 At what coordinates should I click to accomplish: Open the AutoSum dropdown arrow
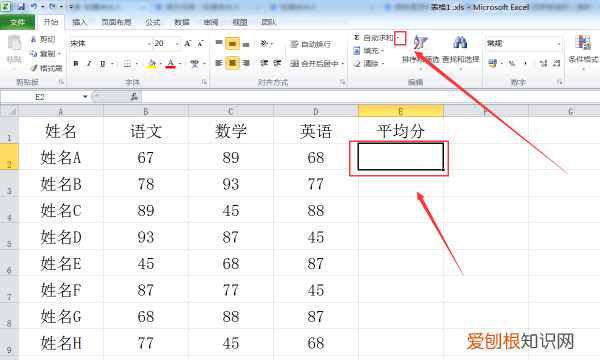[399, 38]
